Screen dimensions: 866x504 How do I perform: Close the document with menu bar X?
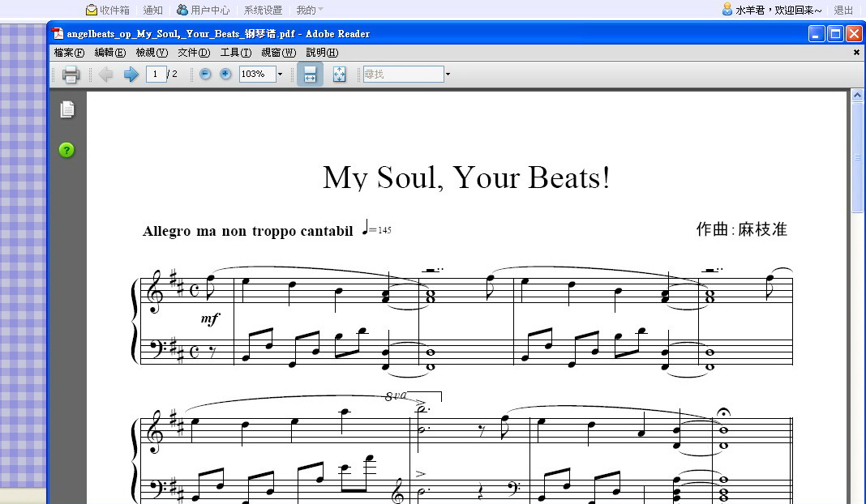pyautogui.click(x=856, y=53)
